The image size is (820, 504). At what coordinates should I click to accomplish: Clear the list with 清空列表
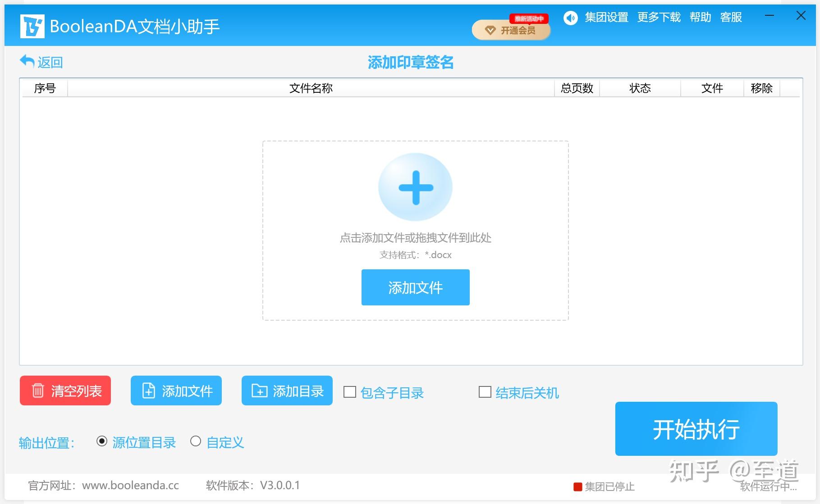pyautogui.click(x=65, y=390)
